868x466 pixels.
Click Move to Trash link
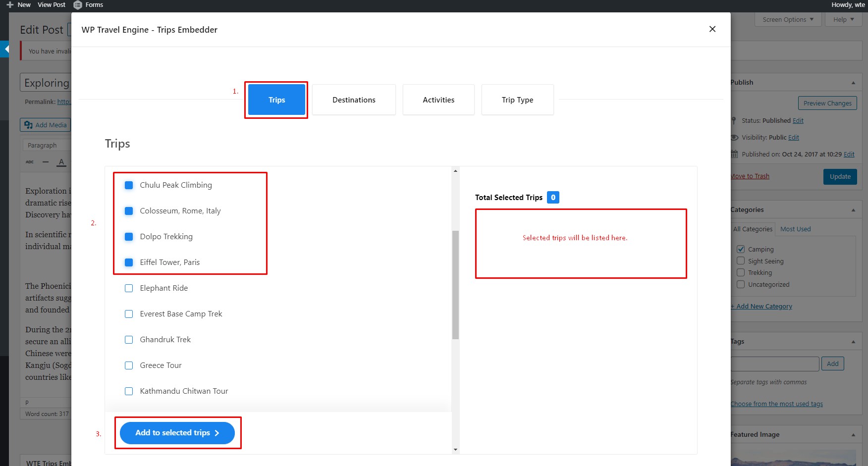(750, 176)
